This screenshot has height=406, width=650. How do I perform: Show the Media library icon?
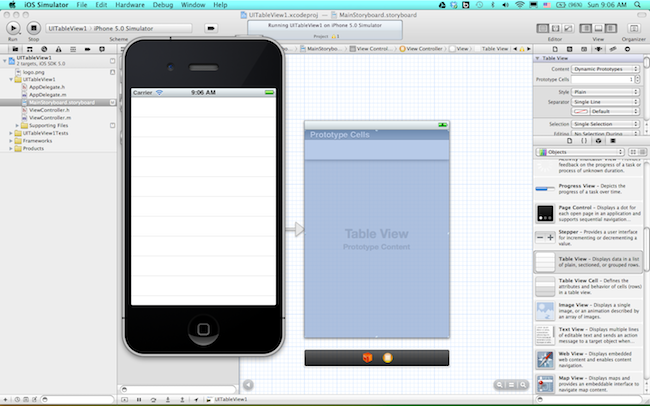(613, 141)
